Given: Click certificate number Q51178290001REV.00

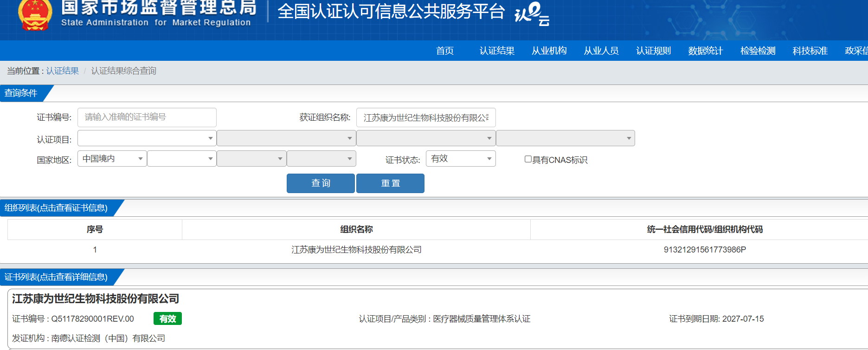Looking at the screenshot, I should pyautogui.click(x=92, y=319).
